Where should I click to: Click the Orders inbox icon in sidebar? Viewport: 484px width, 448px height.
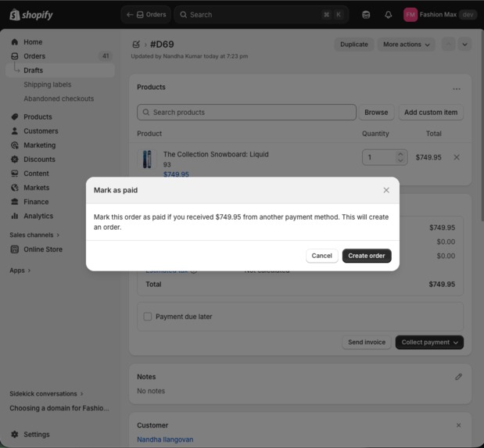[15, 56]
